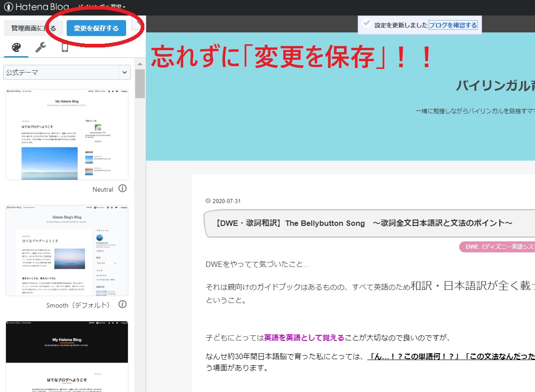Open the Bellybutton Song article title
This screenshot has width=535, height=392.
(x=365, y=223)
